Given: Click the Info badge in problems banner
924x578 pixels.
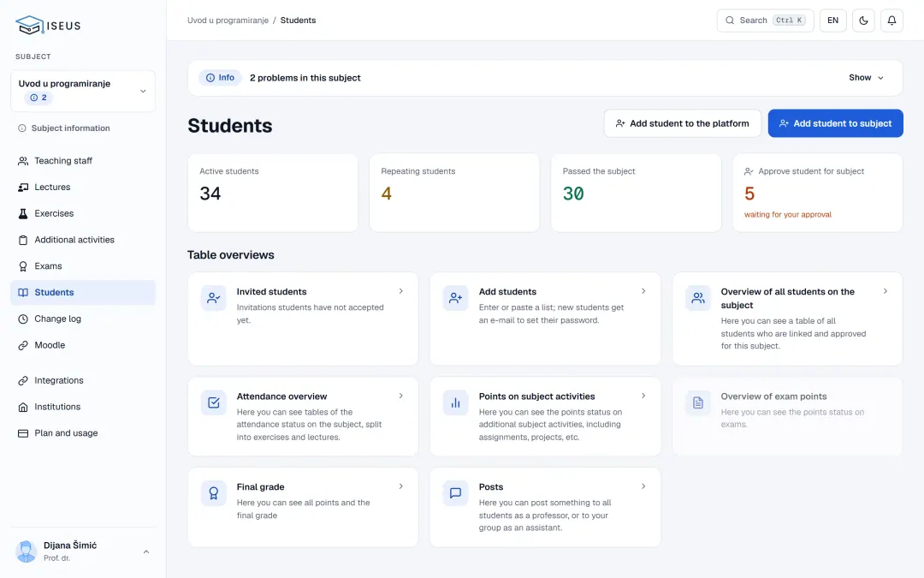Looking at the screenshot, I should point(220,78).
